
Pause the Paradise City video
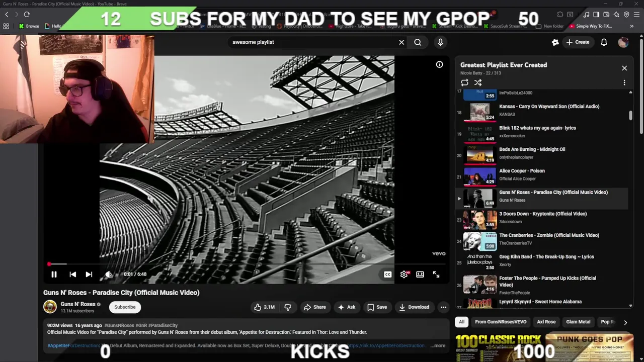[x=54, y=275]
